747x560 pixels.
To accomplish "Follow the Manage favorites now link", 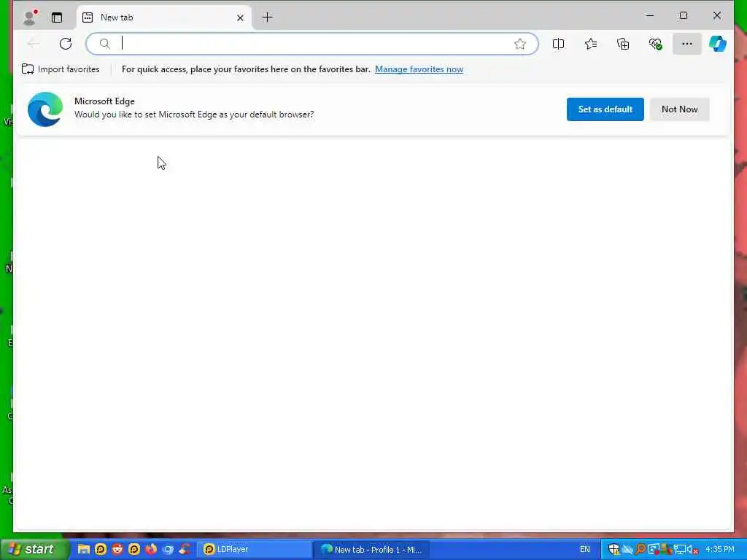I will point(419,69).
